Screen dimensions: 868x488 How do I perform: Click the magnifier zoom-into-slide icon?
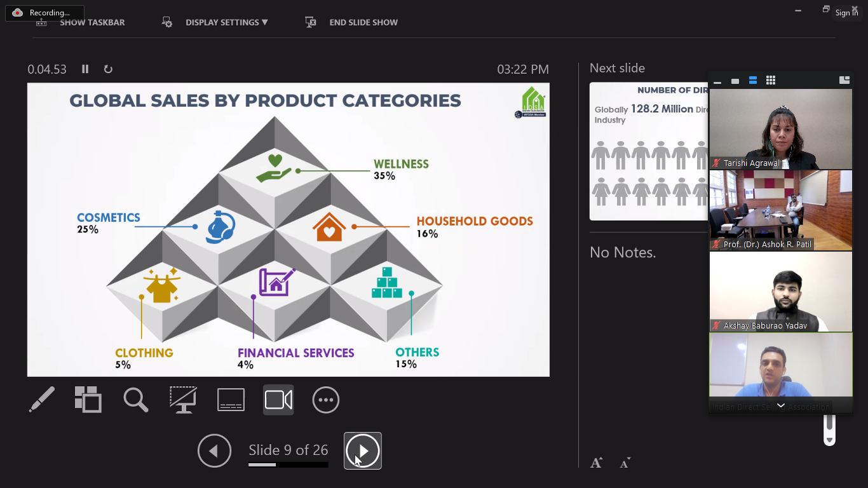click(x=135, y=400)
